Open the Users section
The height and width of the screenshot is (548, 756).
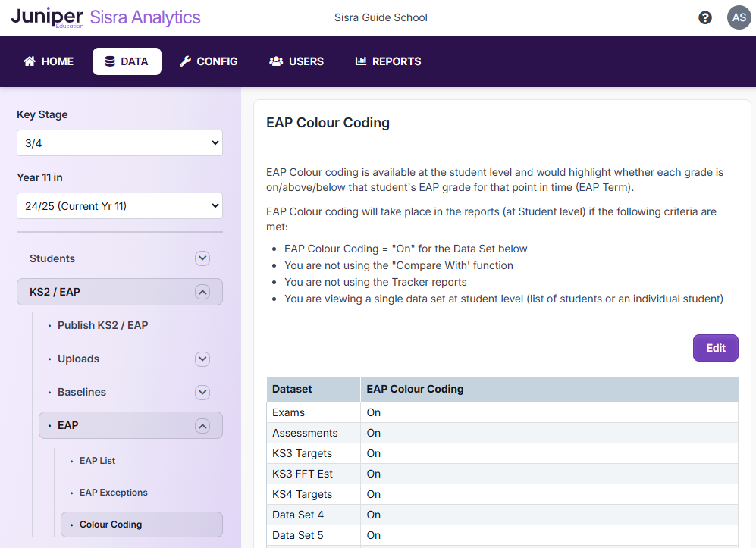coord(296,61)
